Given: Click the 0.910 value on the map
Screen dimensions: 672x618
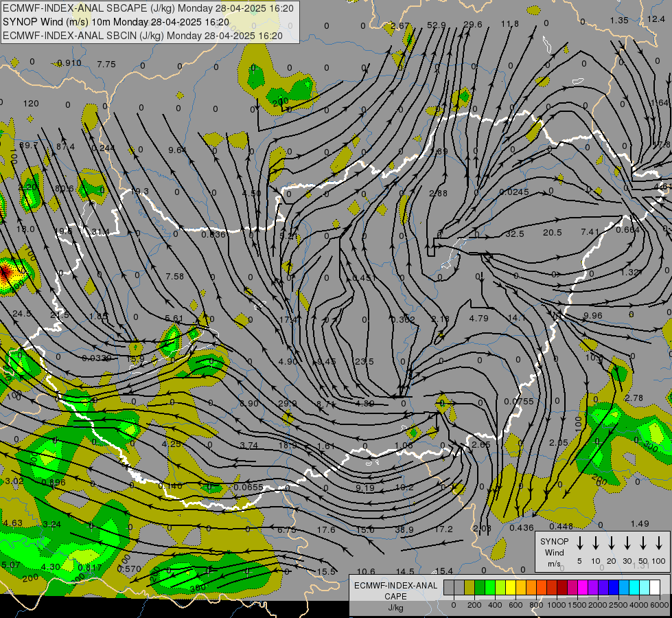Looking at the screenshot, I should [69, 63].
